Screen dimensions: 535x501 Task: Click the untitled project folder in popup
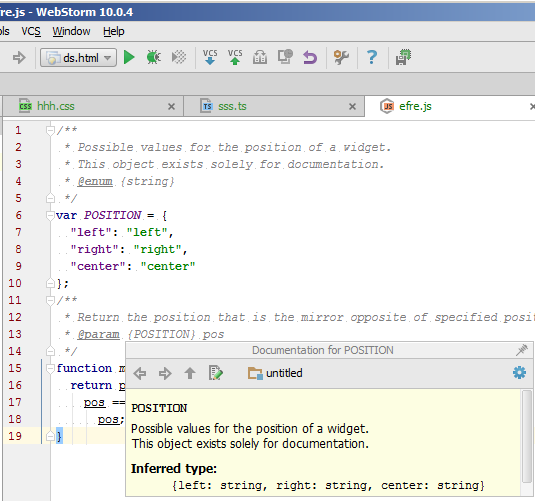[275, 373]
